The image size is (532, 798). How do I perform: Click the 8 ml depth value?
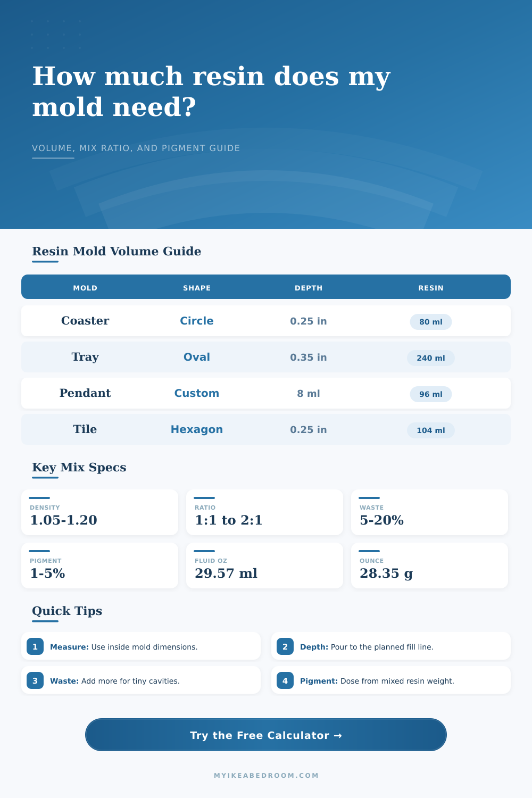pyautogui.click(x=309, y=394)
